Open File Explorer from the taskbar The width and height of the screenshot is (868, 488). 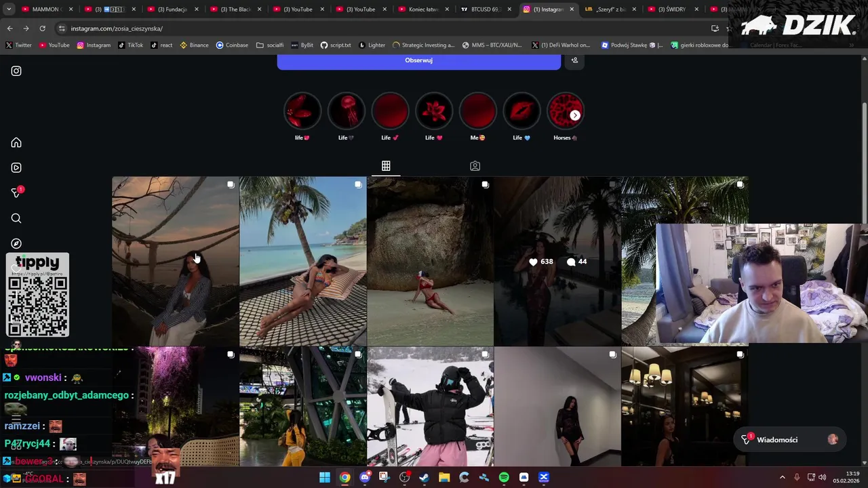(x=444, y=477)
